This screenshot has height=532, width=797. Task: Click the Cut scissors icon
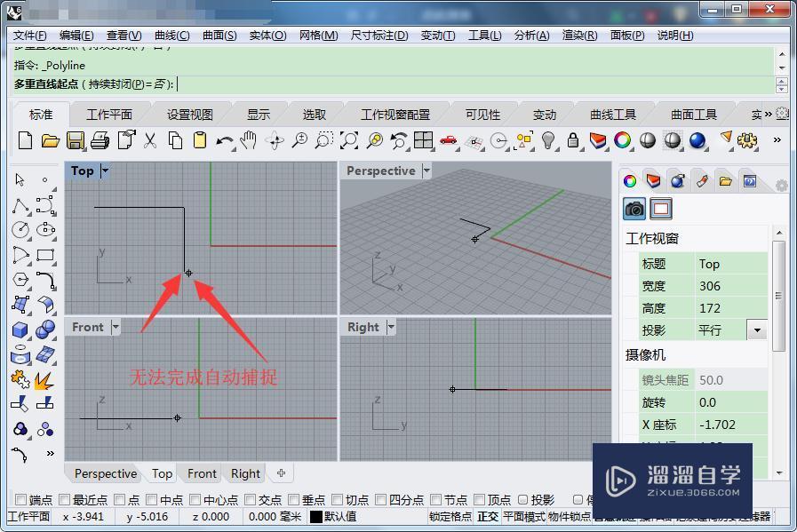pos(150,140)
